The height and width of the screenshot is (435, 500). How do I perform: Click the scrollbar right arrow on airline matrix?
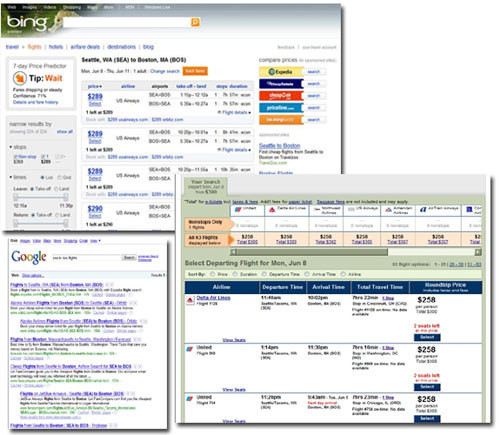(x=478, y=252)
